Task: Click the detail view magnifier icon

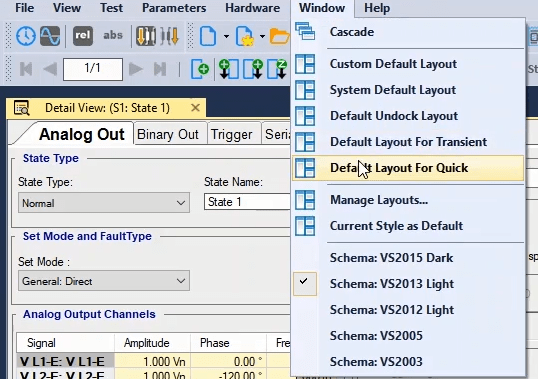Action: coord(22,108)
